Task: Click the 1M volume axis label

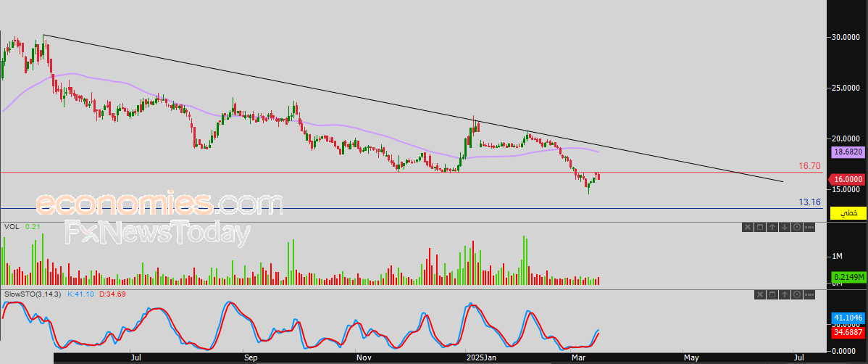Action: point(837,257)
